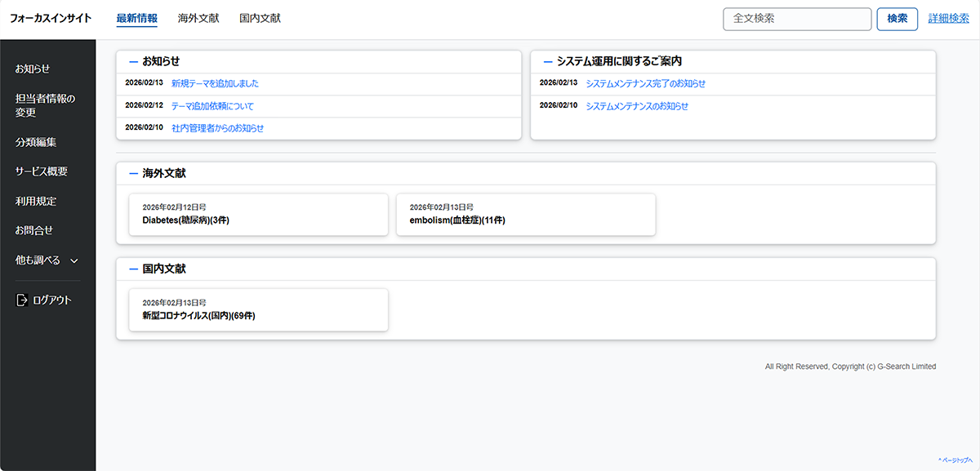Select the 最新情報 tab
Image resolution: width=980 pixels, height=471 pixels.
click(x=137, y=18)
